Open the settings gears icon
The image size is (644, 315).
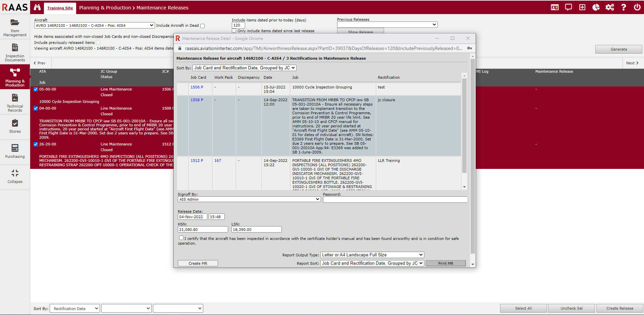(x=609, y=7)
